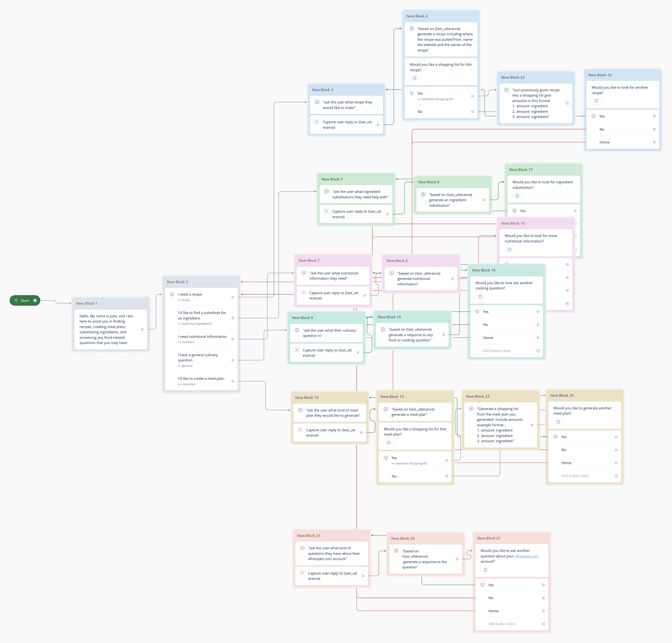Image resolution: width=672 pixels, height=643 pixels.
Task: Click the dice icon in New Block 19
Action: point(480,297)
